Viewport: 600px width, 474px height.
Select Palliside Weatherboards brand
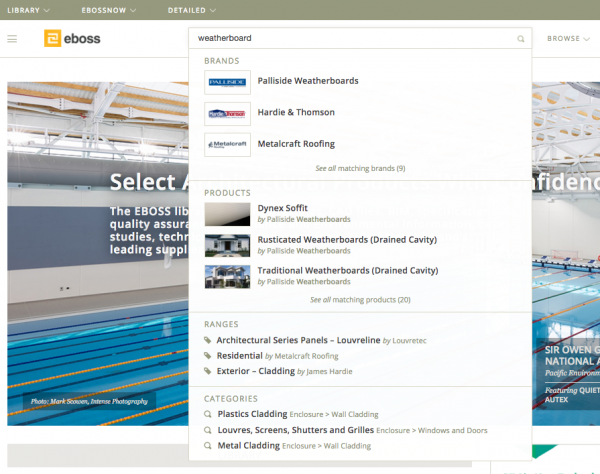click(308, 81)
